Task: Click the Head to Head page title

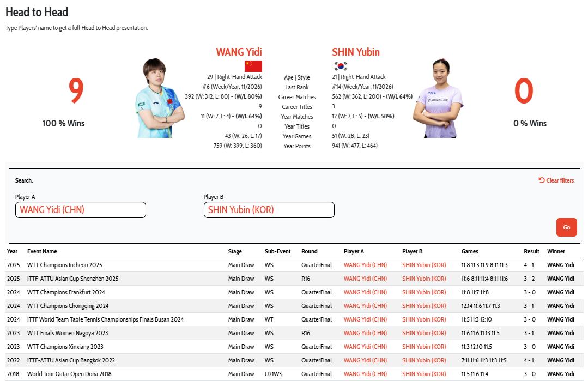Action: 37,12
